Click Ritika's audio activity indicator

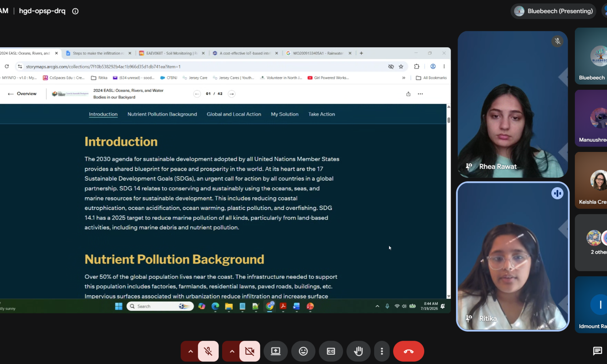pos(557,193)
